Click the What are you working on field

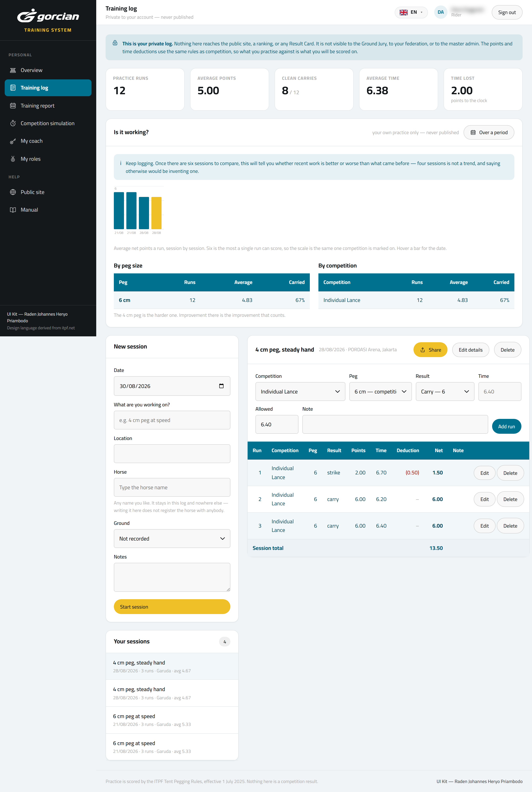tap(172, 420)
